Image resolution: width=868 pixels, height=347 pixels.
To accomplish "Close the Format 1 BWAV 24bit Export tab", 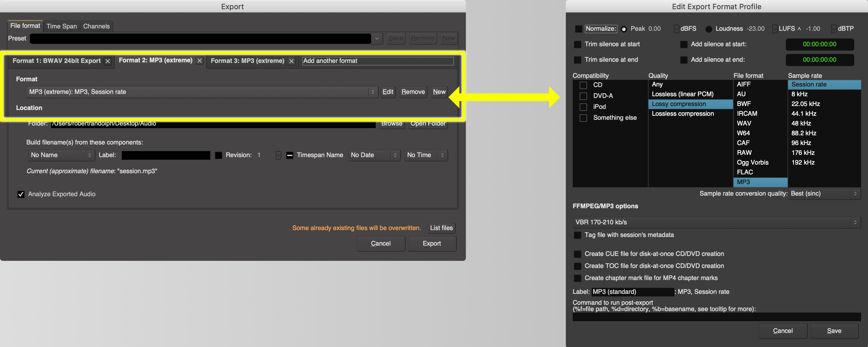I will (107, 61).
